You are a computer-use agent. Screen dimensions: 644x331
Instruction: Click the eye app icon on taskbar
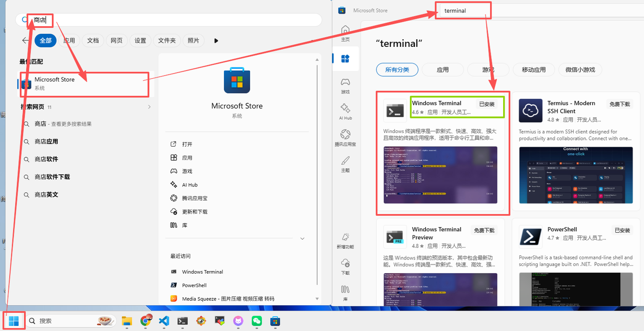(201, 320)
